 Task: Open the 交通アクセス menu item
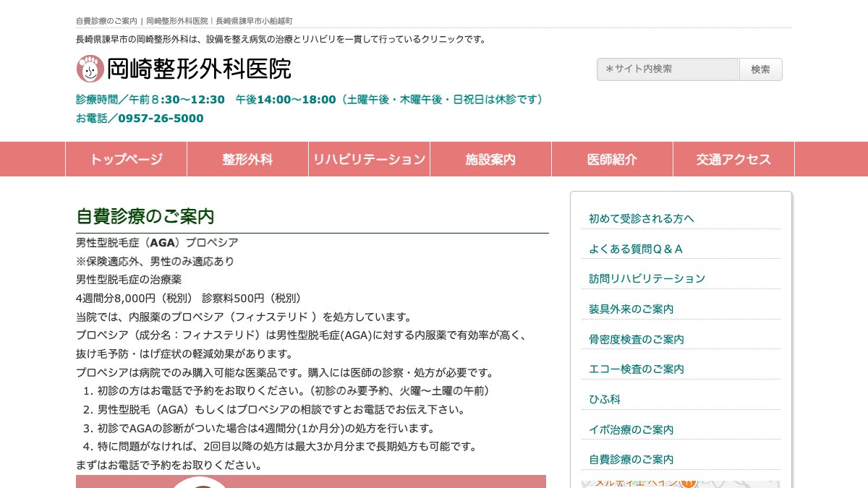pyautogui.click(x=733, y=159)
